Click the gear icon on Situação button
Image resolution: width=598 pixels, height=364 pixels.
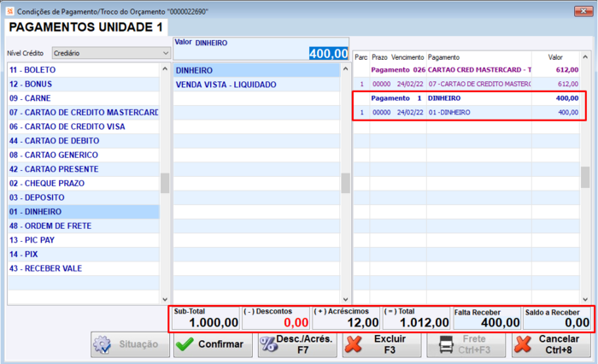[103, 344]
